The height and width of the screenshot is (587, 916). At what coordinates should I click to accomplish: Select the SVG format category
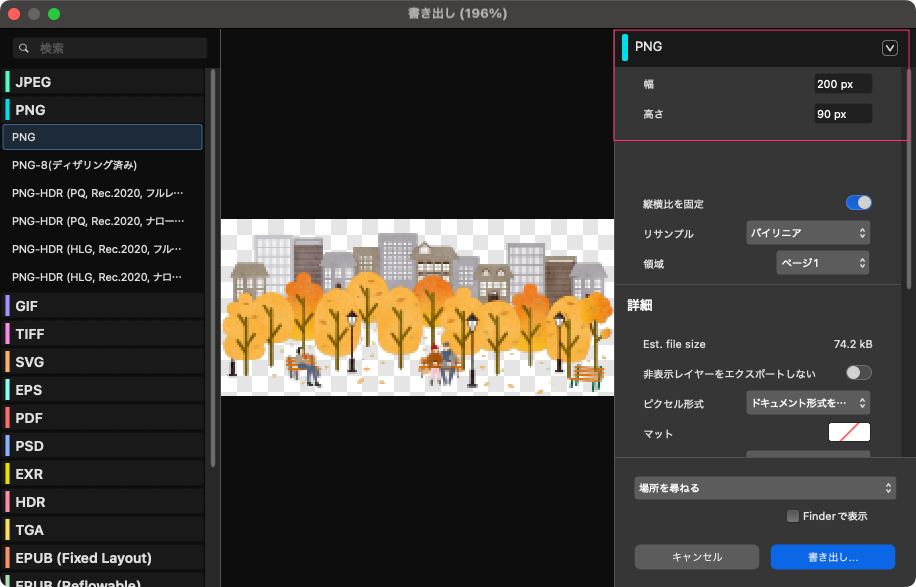pos(30,362)
